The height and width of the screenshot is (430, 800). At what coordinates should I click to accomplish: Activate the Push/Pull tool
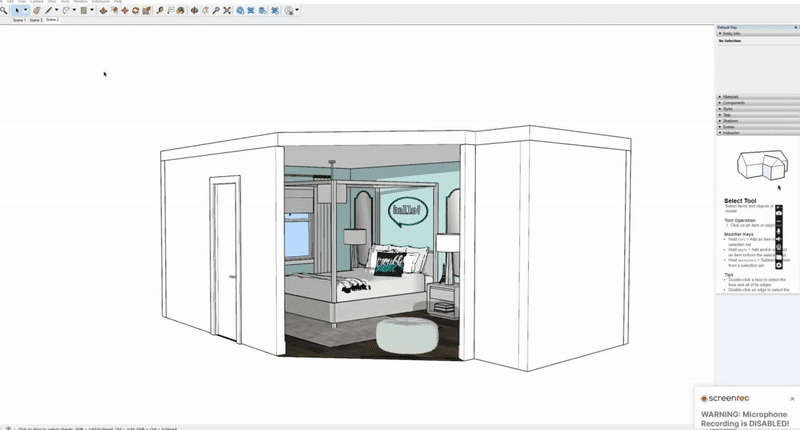click(x=103, y=10)
